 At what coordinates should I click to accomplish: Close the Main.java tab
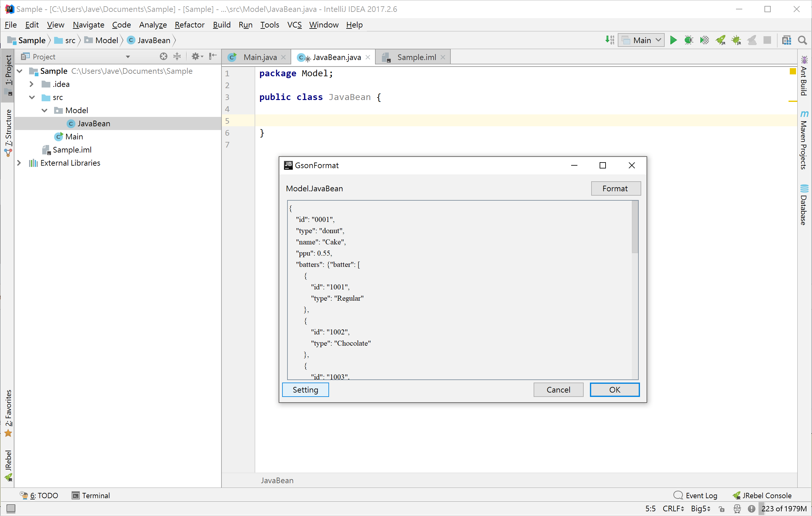284,57
